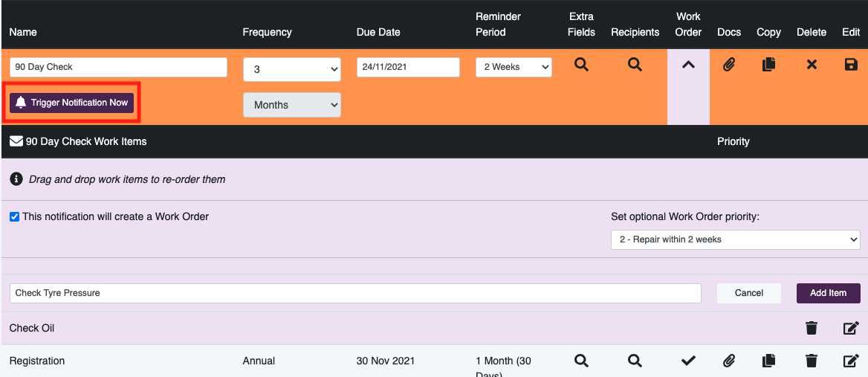Image resolution: width=868 pixels, height=377 pixels.
Task: Click the Recipients column header
Action: pyautogui.click(x=635, y=32)
